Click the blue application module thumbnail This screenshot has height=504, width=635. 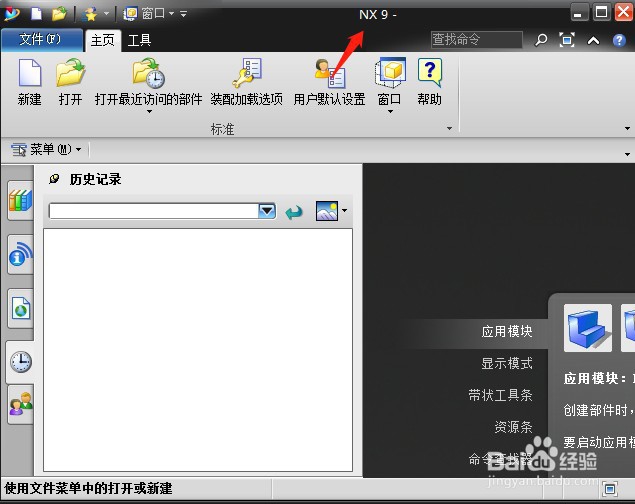588,328
